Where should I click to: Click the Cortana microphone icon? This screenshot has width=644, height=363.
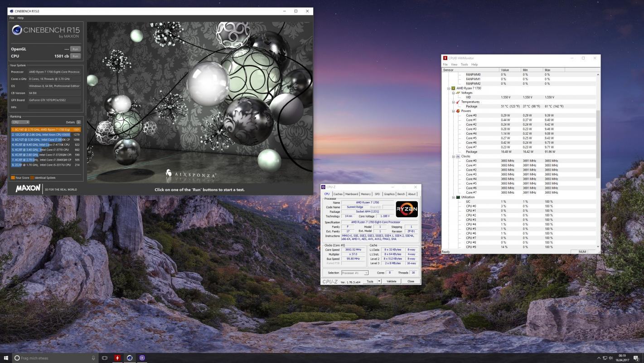point(93,358)
